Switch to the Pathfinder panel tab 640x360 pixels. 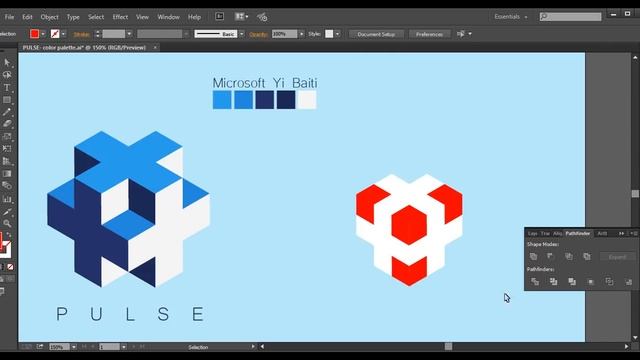578,233
